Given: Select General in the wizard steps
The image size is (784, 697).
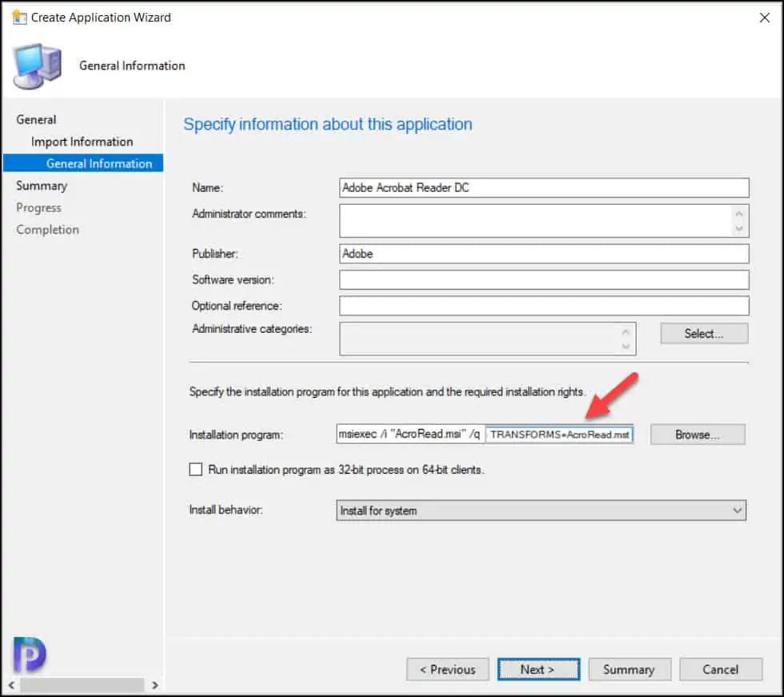Looking at the screenshot, I should (36, 119).
